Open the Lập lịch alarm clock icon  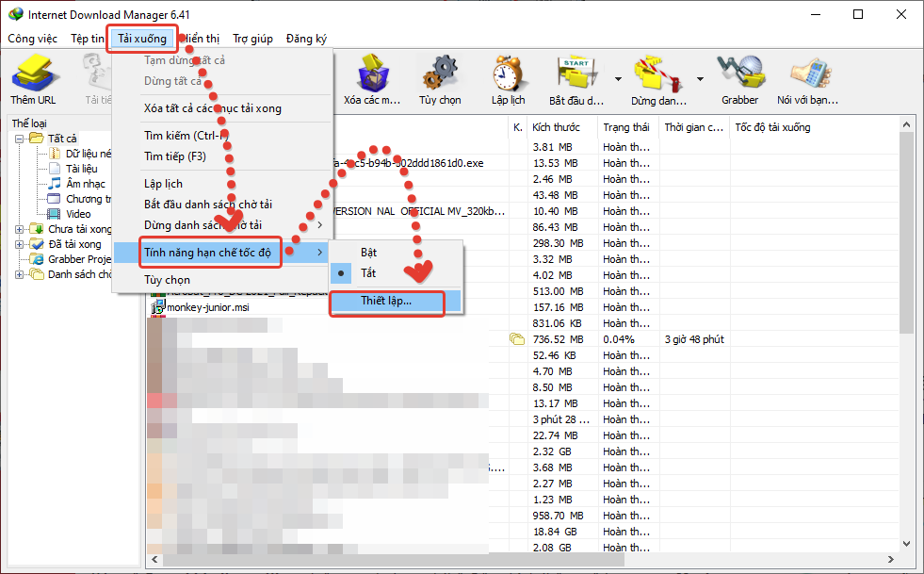(508, 74)
